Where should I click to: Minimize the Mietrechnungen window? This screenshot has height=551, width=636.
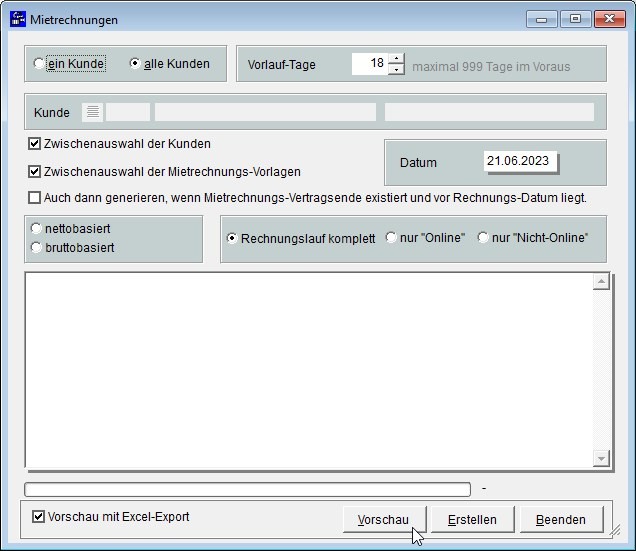coord(541,19)
